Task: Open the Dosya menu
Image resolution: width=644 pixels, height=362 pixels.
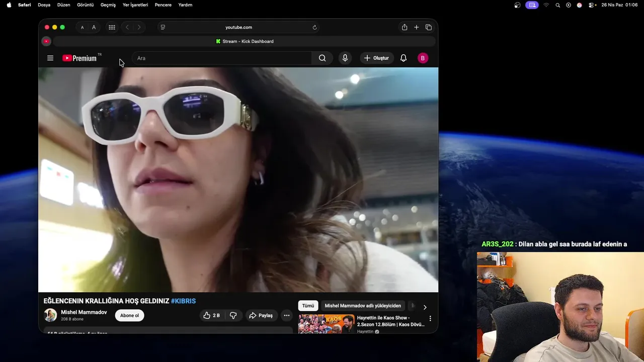Action: point(44,5)
